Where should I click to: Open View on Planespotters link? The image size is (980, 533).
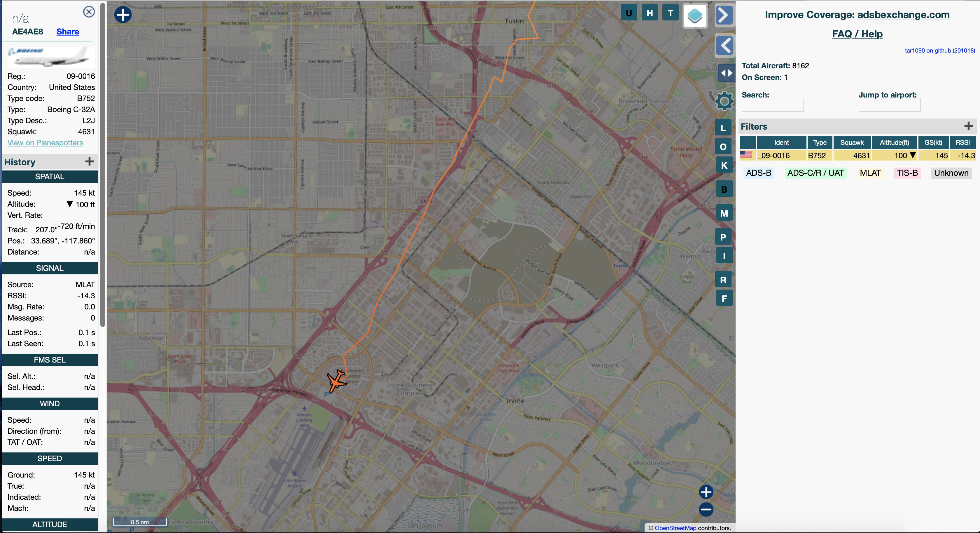[x=45, y=143]
